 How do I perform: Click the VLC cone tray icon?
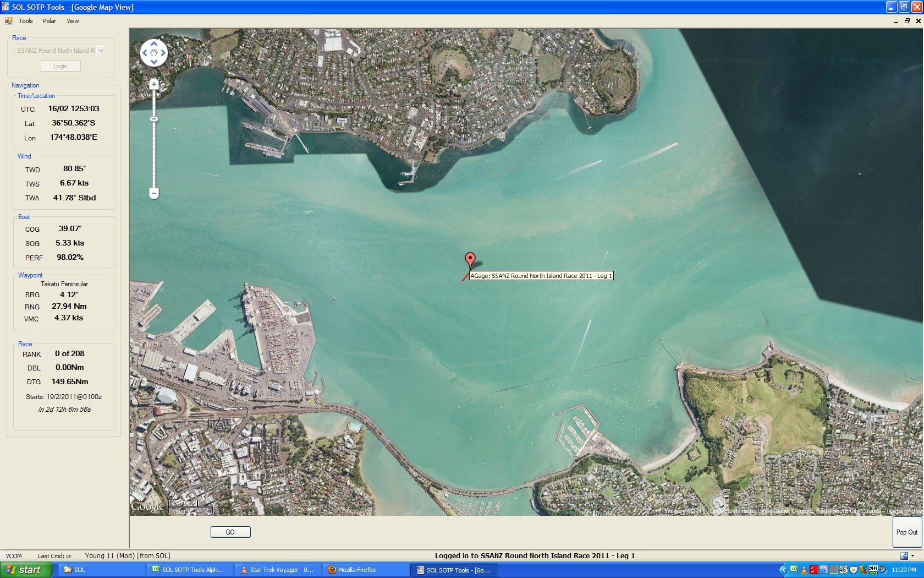804,570
